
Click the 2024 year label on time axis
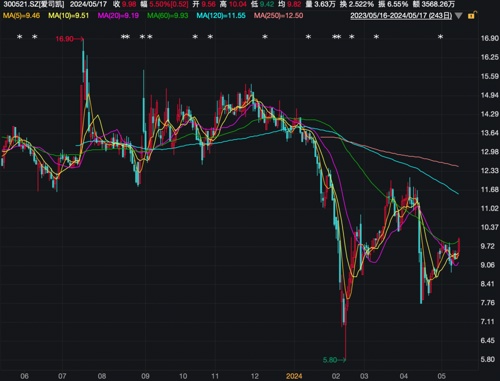[294, 376]
